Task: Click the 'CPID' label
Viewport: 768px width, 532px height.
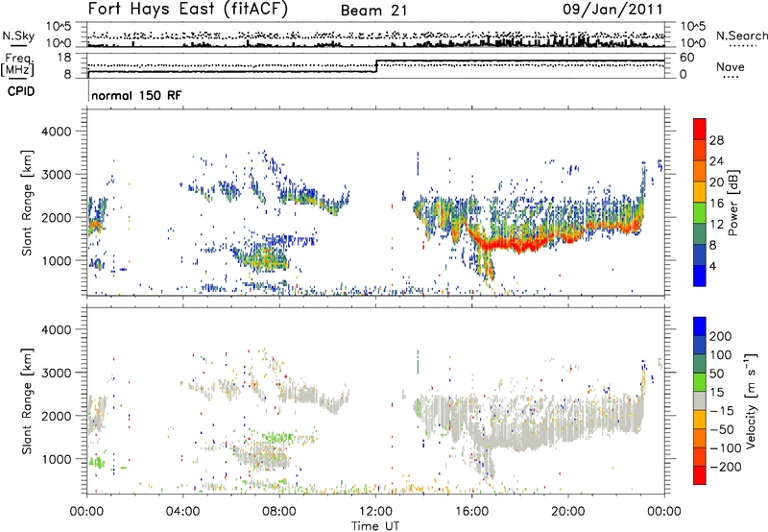Action: pos(21,91)
